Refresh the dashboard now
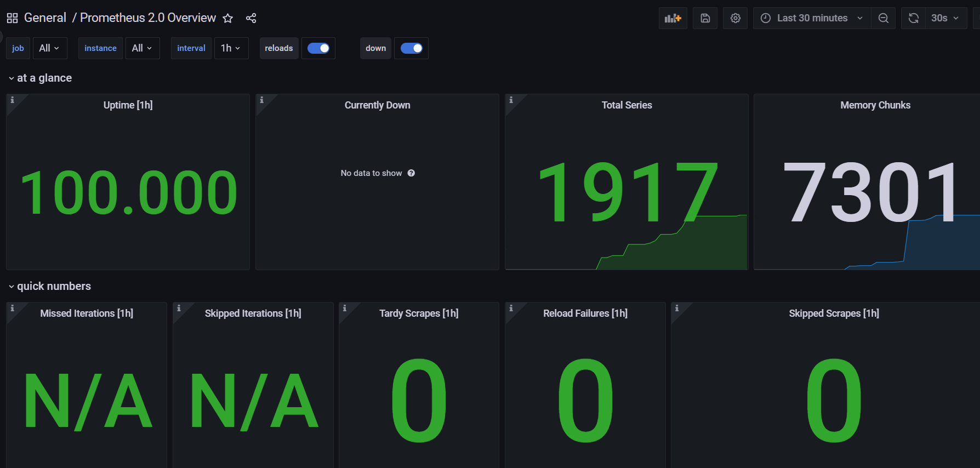This screenshot has width=980, height=468. coord(914,18)
